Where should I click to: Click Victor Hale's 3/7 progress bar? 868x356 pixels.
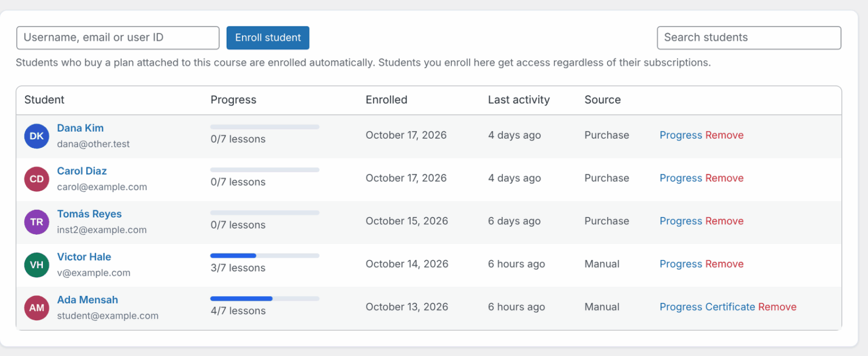click(x=264, y=255)
